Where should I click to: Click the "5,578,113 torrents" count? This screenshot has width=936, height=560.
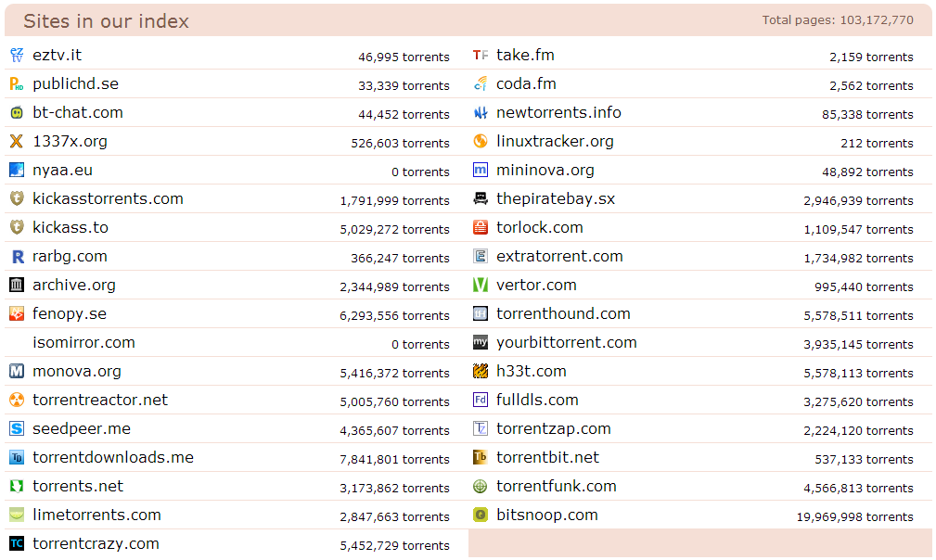tap(858, 373)
